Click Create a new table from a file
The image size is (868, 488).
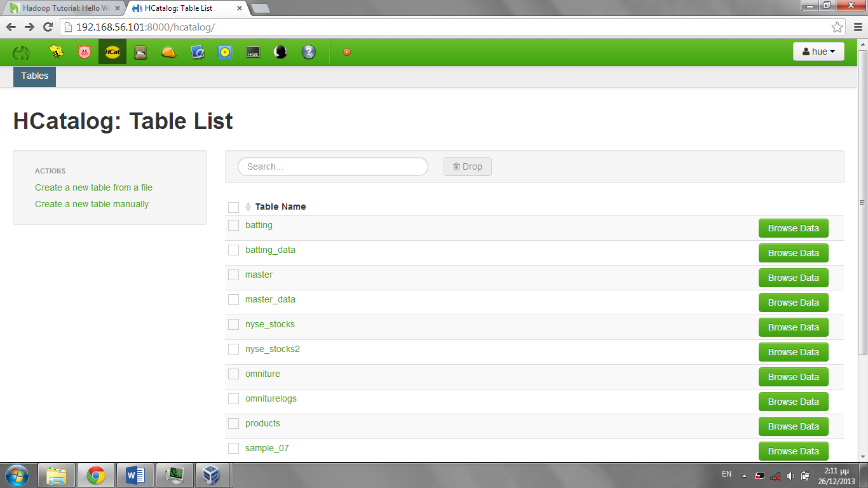[x=93, y=187]
